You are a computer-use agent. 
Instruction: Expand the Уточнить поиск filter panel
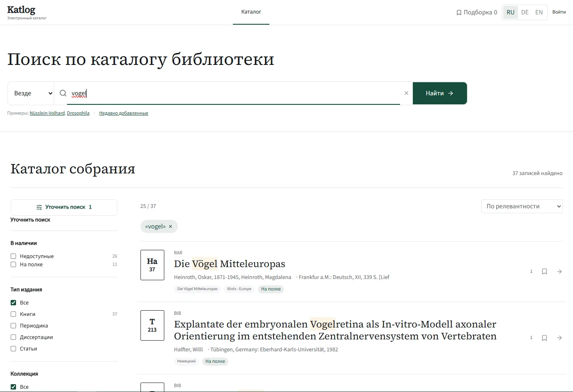(x=64, y=207)
